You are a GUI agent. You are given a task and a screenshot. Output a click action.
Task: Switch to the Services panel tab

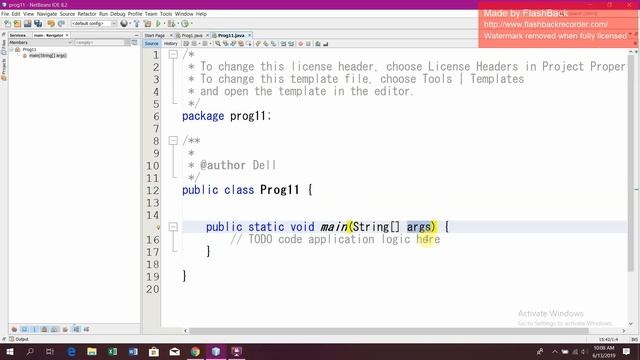(x=18, y=36)
